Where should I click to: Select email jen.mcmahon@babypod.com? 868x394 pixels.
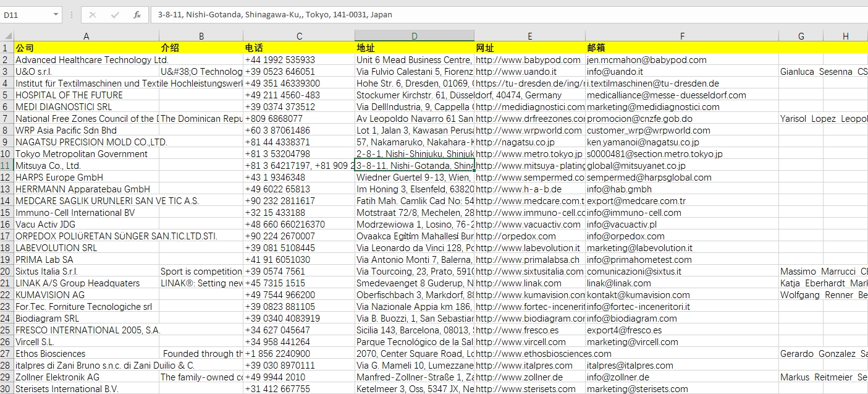(x=682, y=59)
